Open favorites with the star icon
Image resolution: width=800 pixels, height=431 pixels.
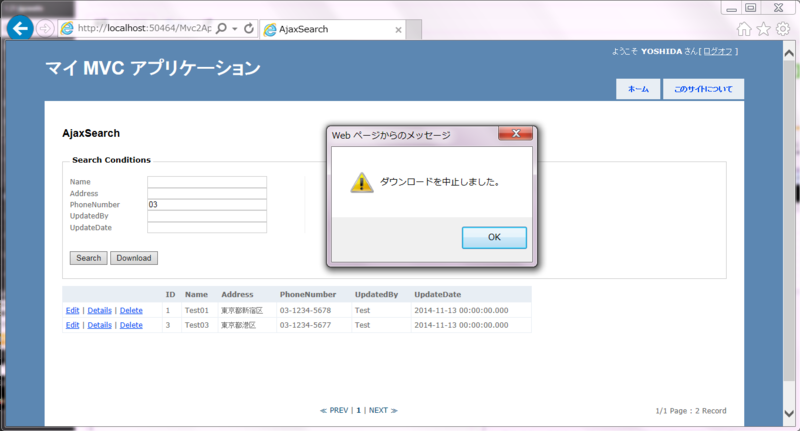pos(763,29)
